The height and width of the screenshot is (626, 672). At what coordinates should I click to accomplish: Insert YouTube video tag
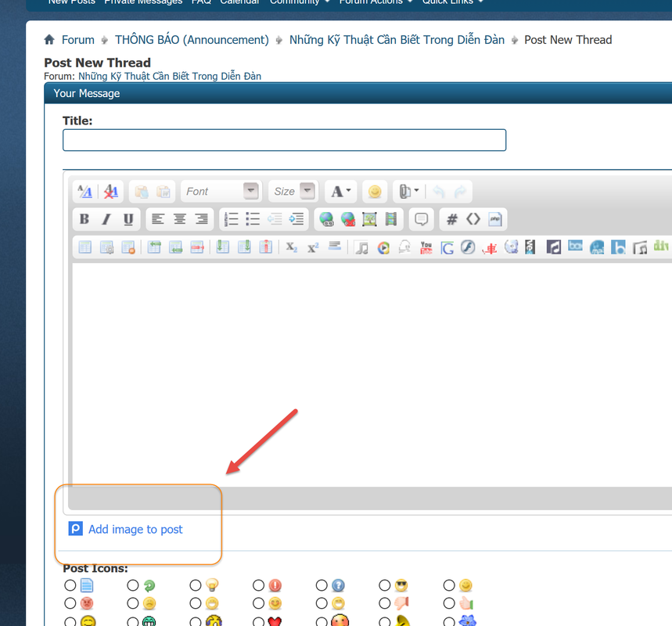426,247
